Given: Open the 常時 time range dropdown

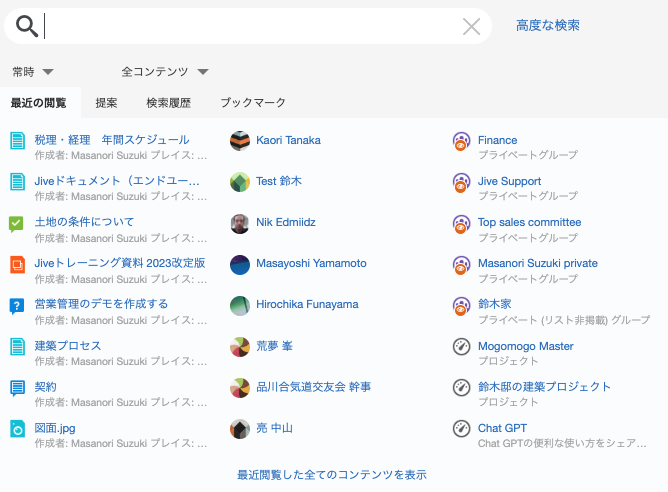Looking at the screenshot, I should click(33, 72).
